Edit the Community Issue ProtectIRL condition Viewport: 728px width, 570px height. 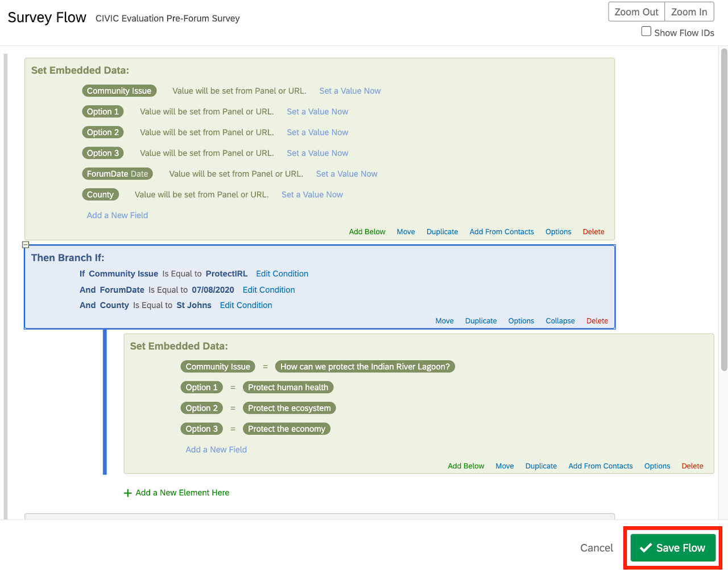[x=282, y=274]
